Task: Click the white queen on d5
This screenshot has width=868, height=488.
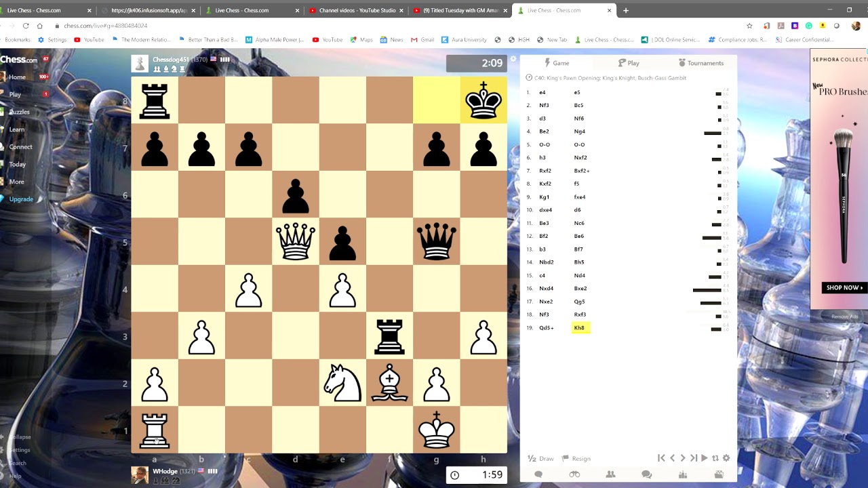Action: 296,241
